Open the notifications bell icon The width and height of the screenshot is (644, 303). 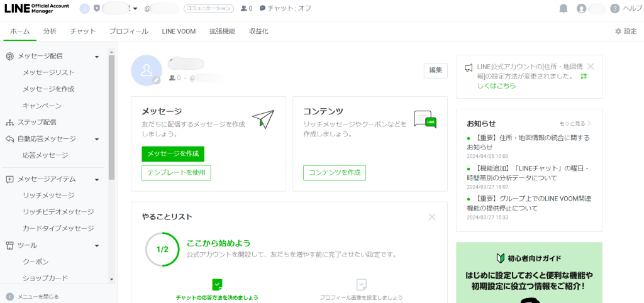click(x=563, y=9)
